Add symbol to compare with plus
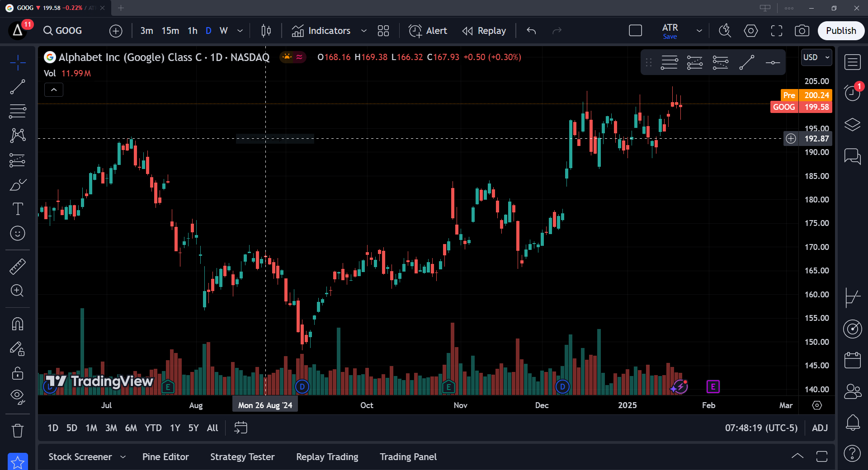The width and height of the screenshot is (868, 470). pos(116,31)
